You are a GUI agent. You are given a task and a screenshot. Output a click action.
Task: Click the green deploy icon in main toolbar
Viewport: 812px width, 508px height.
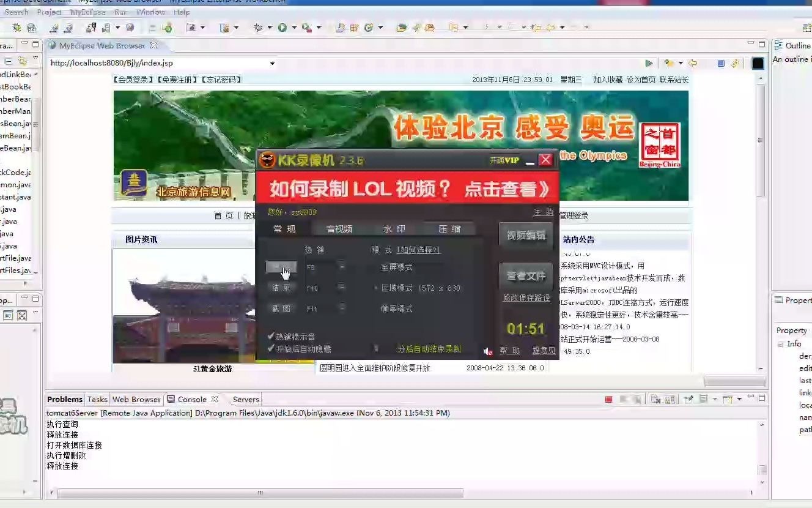tap(167, 28)
